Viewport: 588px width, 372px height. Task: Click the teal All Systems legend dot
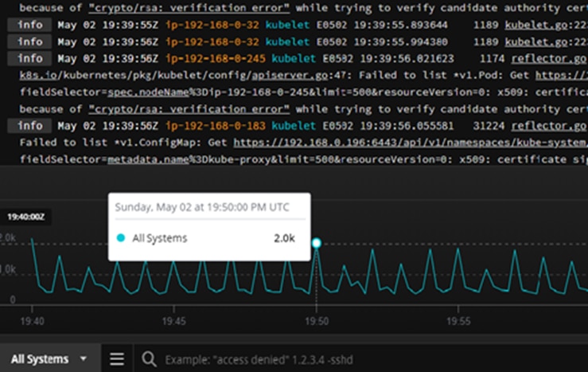[121, 238]
